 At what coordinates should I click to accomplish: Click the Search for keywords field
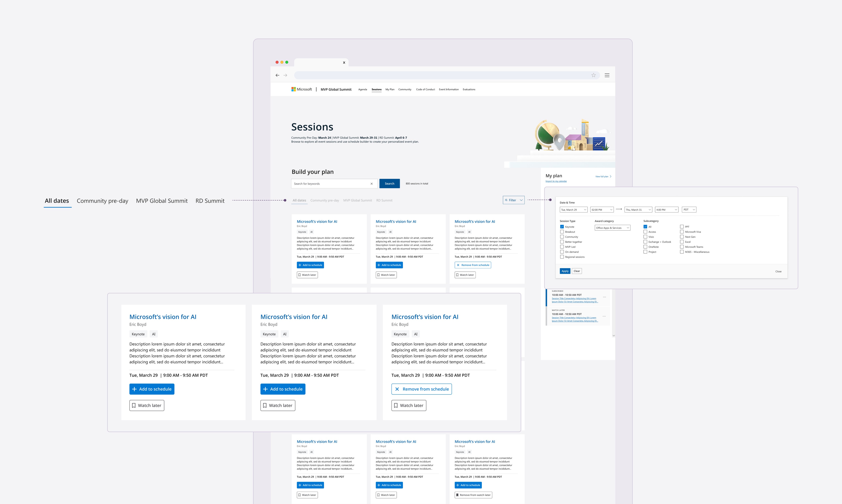(330, 184)
